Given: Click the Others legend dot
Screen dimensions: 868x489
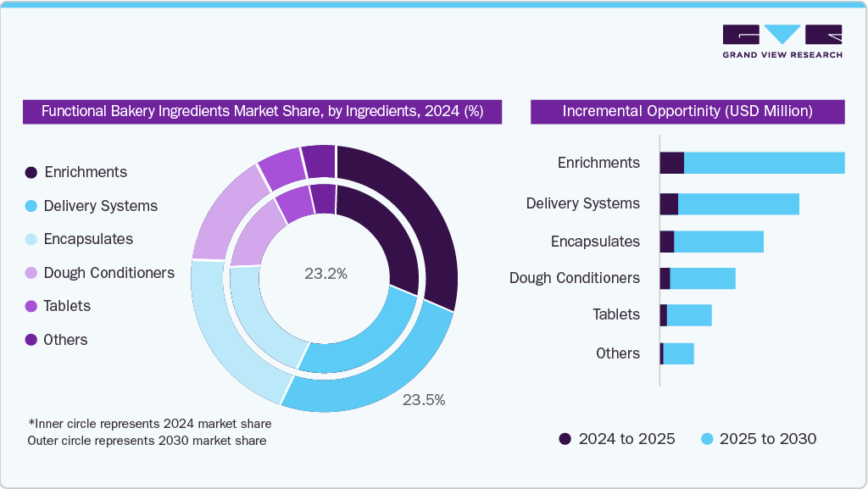Looking at the screenshot, I should [x=31, y=340].
